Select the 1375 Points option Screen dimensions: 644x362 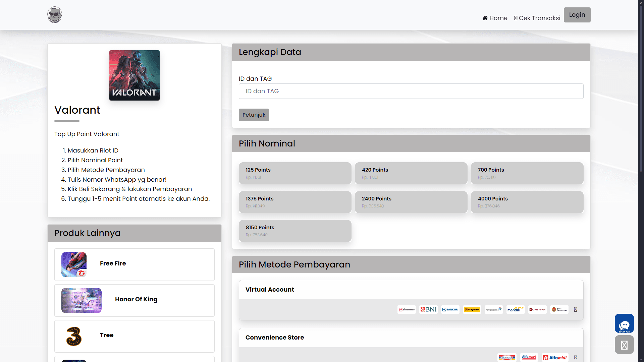tap(295, 202)
